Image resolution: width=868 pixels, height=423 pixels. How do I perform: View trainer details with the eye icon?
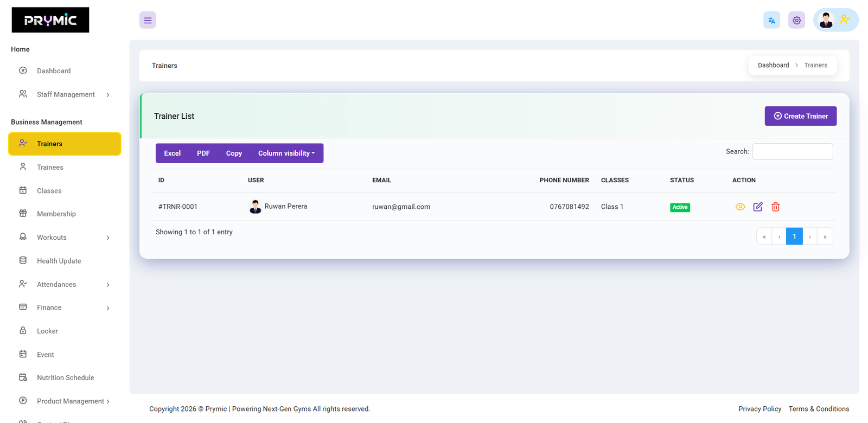pyautogui.click(x=740, y=207)
